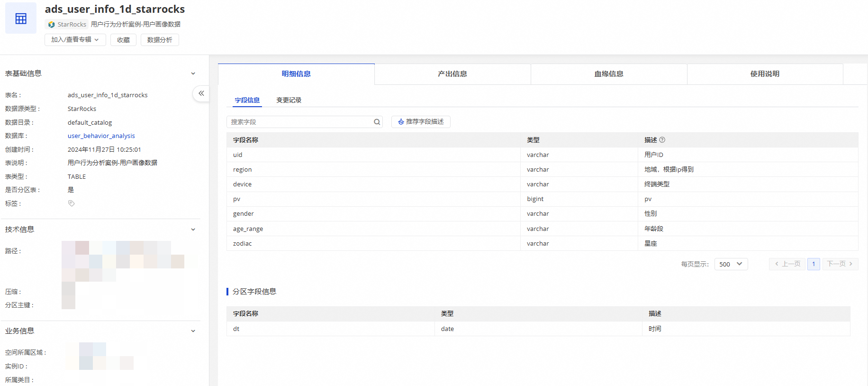Switch to the 明细信息 tab
The image size is (868, 386).
(296, 74)
